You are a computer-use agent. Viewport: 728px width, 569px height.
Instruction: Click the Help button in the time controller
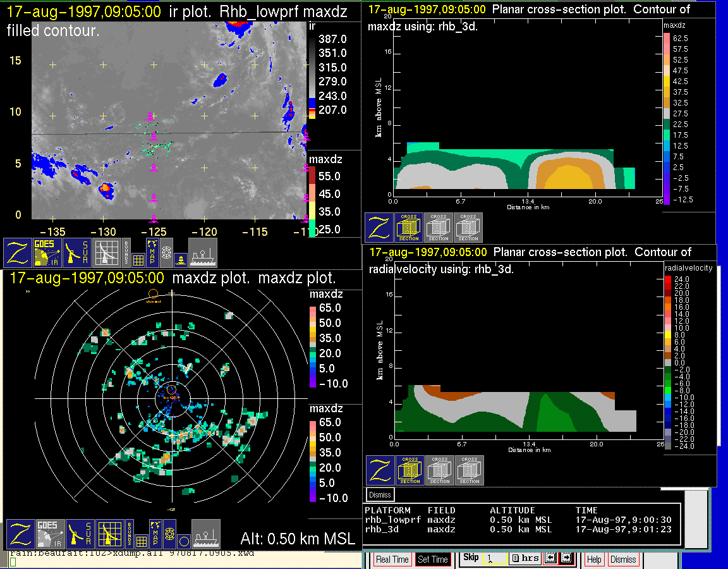[x=594, y=560]
